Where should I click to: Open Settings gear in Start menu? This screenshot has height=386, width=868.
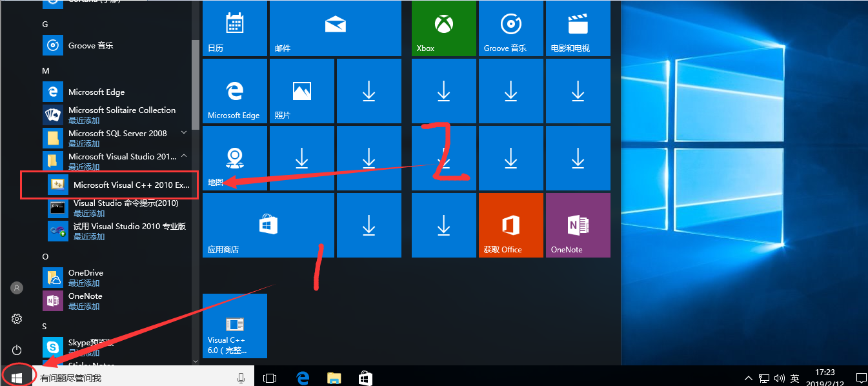click(17, 319)
